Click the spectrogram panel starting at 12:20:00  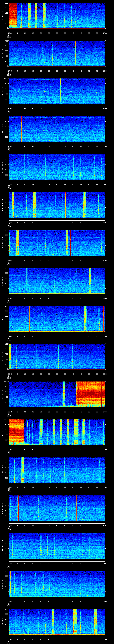click(x=57, y=167)
